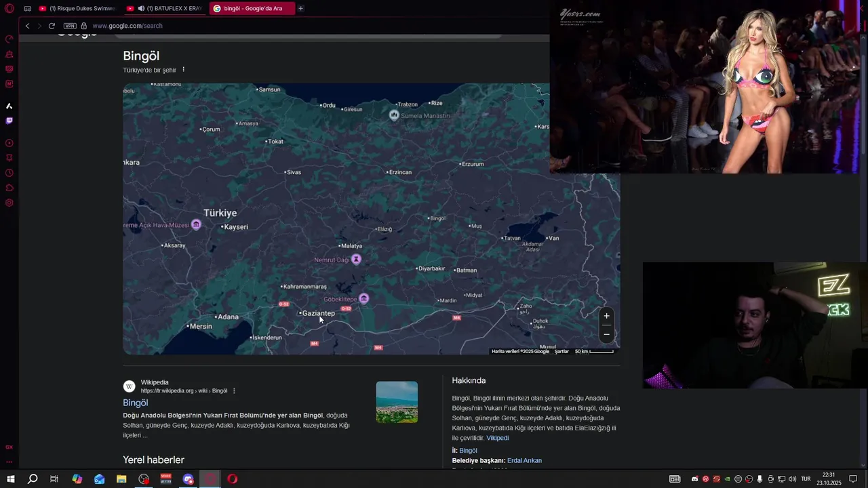Open the Wikipedia Bingöl result title

[135, 403]
